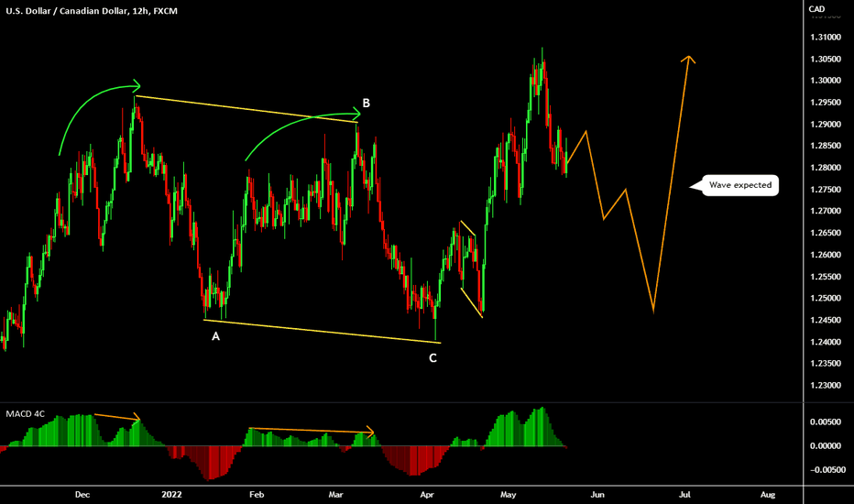Click the 1.24500 price axis label

pyautogui.click(x=825, y=321)
